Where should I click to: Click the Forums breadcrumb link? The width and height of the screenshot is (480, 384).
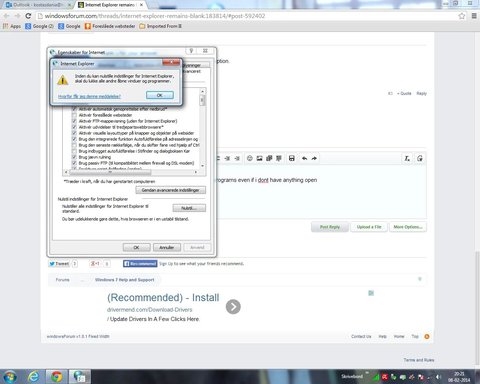click(x=62, y=280)
